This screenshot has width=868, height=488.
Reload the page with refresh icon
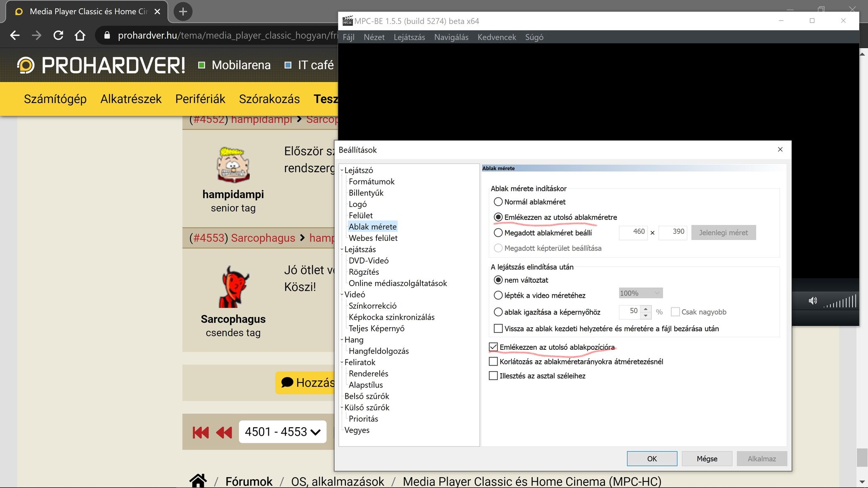(x=58, y=36)
